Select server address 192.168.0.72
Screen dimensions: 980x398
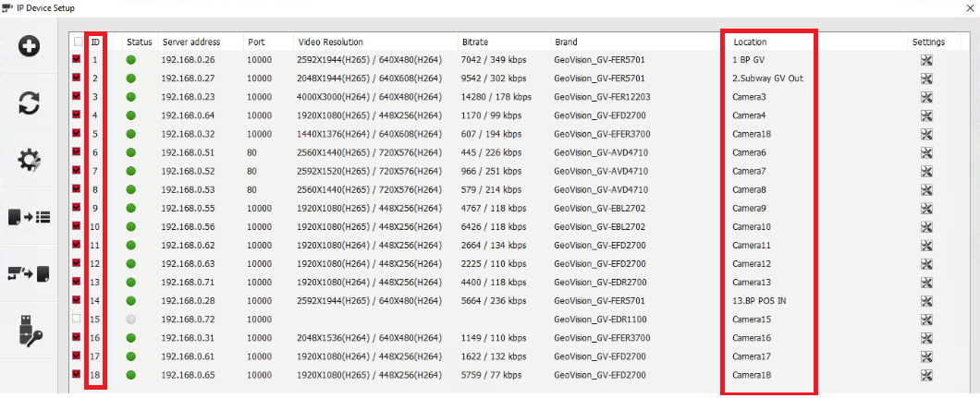click(188, 320)
